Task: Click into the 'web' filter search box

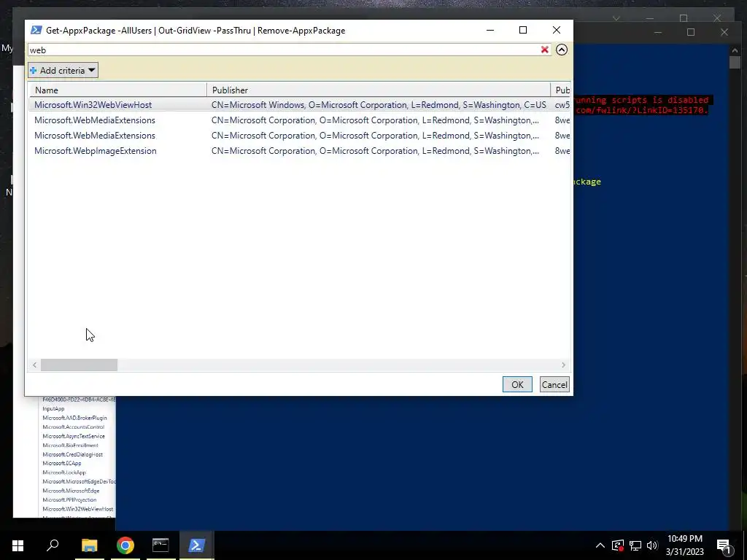Action: tap(284, 50)
